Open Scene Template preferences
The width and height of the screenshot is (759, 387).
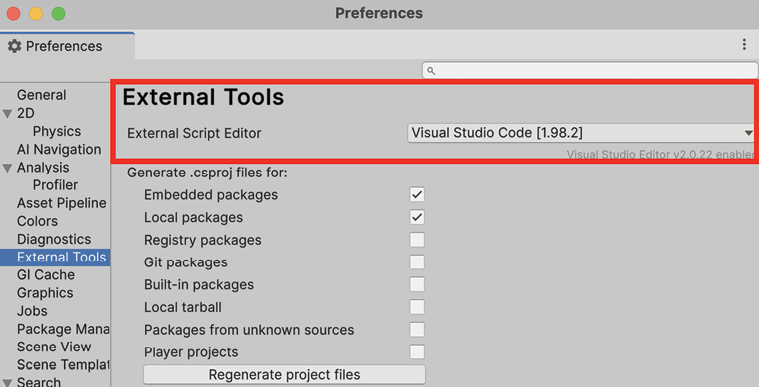click(x=63, y=364)
